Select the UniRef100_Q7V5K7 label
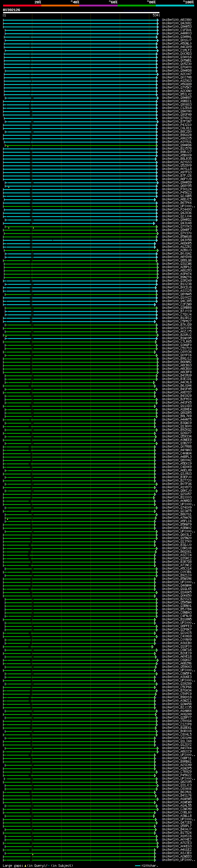 click(x=176, y=88)
